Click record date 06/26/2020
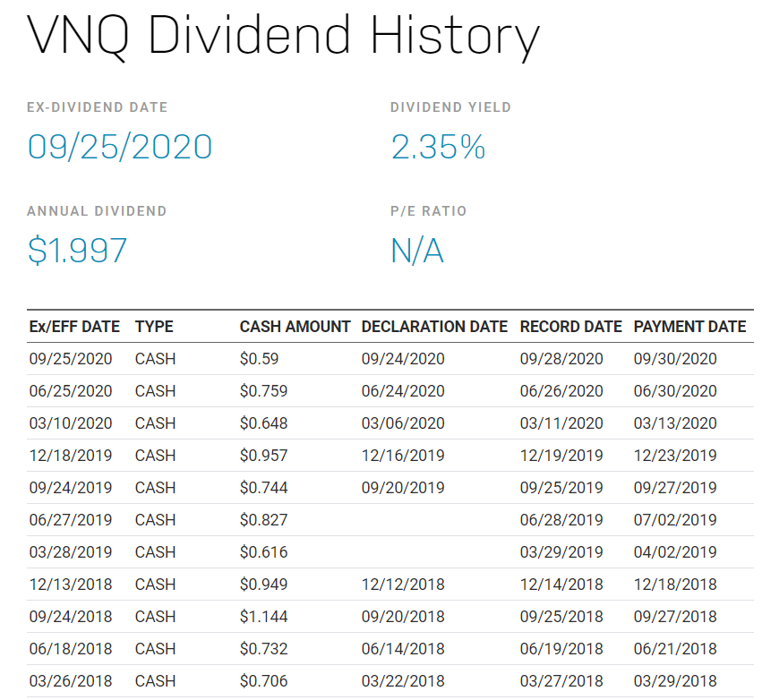762x700 pixels. [x=561, y=391]
